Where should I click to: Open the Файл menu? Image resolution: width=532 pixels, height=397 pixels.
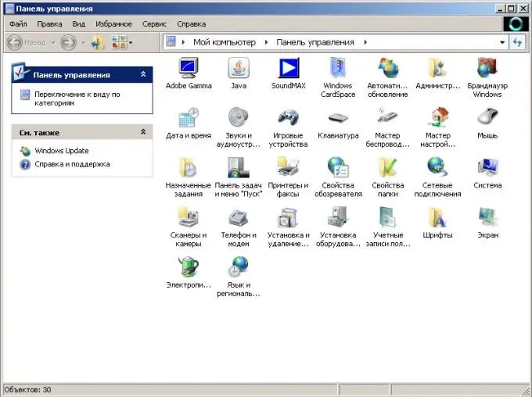coord(18,24)
